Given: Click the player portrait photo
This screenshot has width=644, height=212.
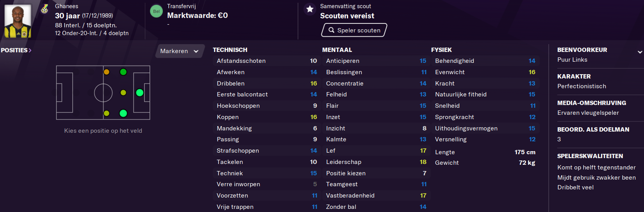Looking at the screenshot, I should coord(18,21).
